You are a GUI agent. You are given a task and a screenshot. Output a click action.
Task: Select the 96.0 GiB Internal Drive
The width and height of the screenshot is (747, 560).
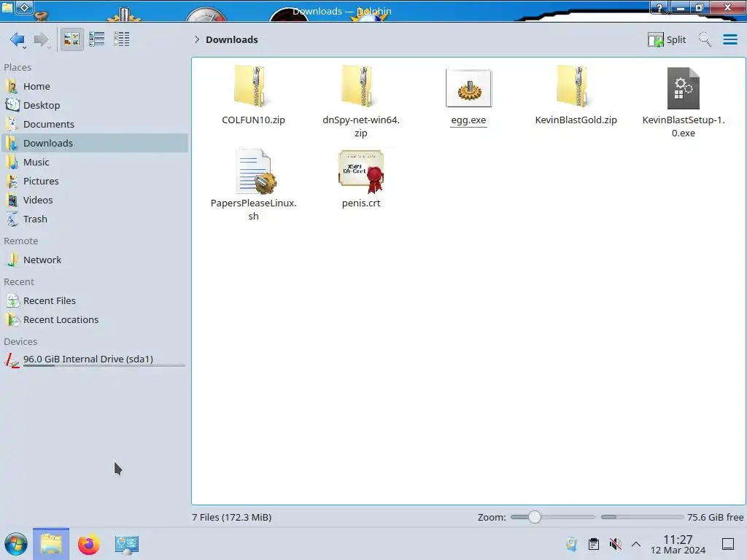(94, 360)
